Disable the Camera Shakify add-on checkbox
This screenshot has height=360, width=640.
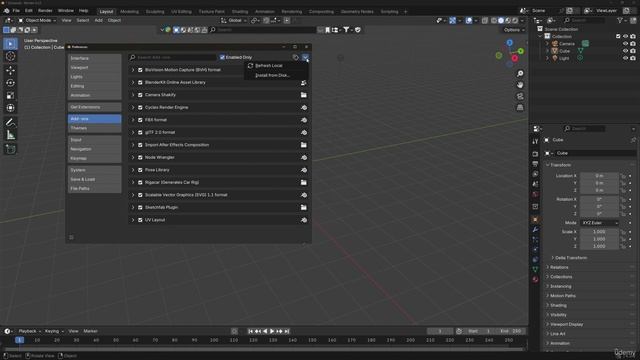(140, 95)
